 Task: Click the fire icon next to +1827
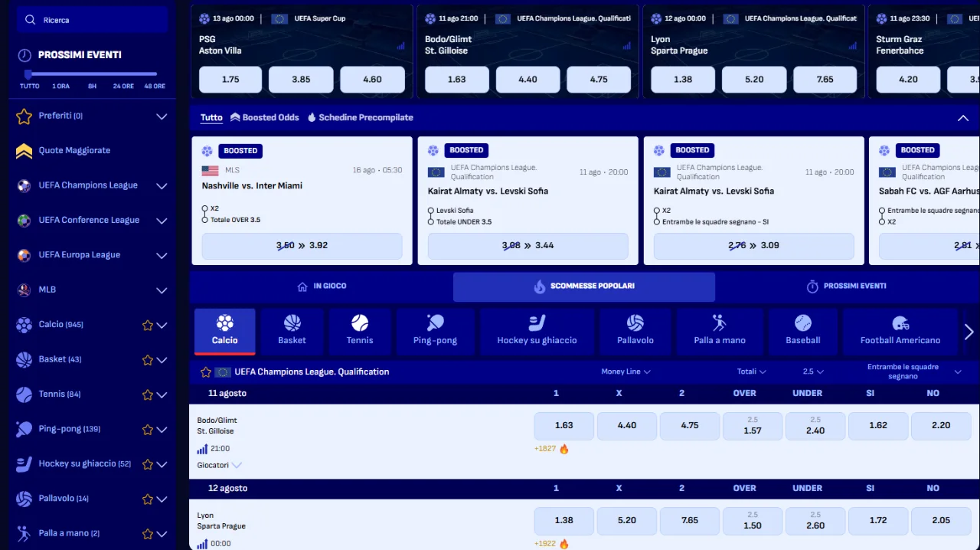pyautogui.click(x=564, y=449)
